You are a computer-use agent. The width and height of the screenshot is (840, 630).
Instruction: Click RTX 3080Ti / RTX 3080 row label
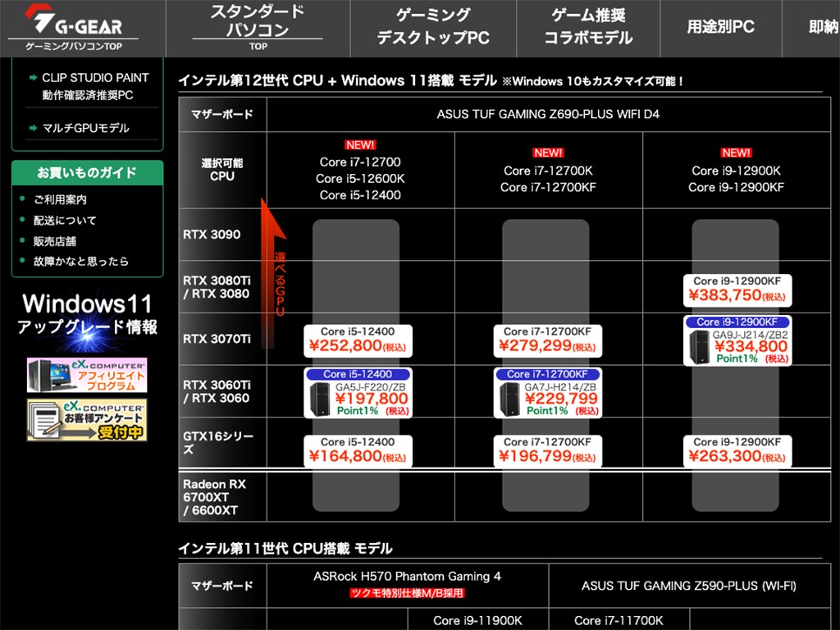217,287
